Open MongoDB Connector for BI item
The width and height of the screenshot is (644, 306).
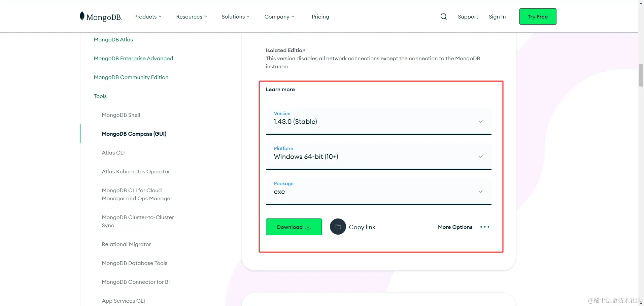click(x=136, y=282)
